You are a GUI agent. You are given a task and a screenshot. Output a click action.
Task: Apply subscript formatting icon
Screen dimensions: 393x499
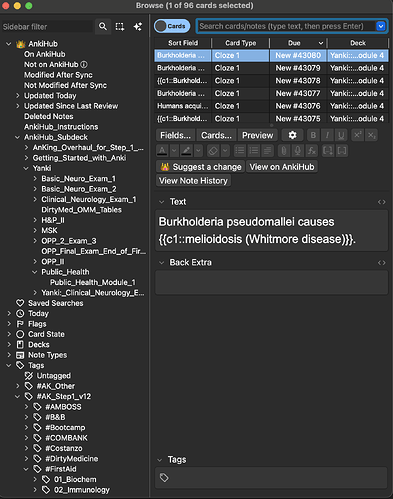(371, 135)
